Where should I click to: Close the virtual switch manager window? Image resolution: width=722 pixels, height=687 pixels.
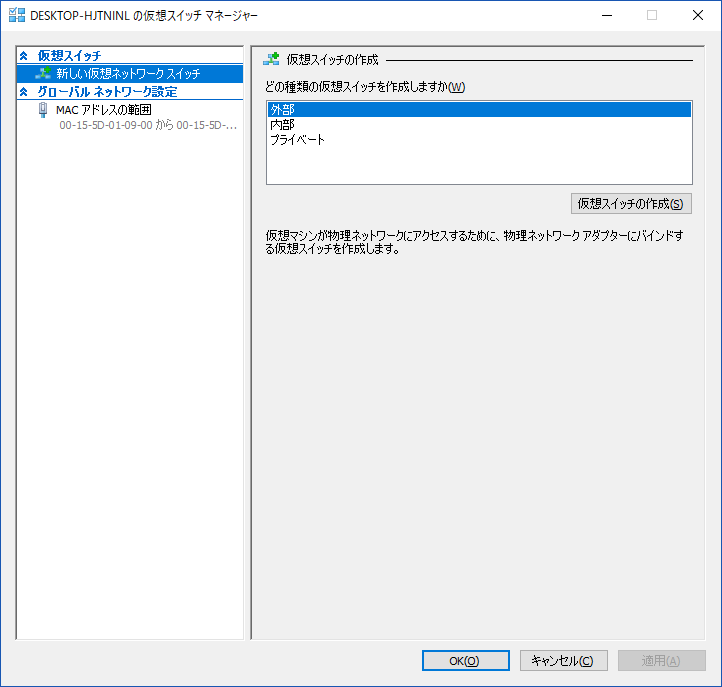(x=698, y=15)
